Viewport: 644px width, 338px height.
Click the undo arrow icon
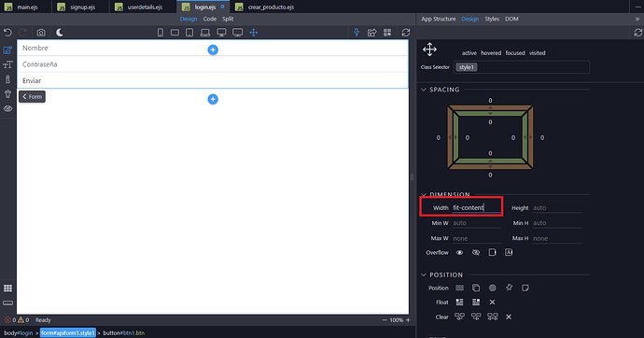7,33
